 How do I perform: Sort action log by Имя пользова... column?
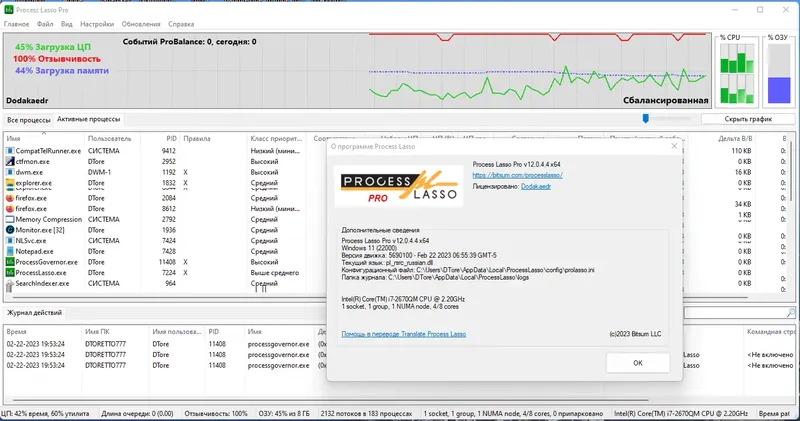point(177,332)
